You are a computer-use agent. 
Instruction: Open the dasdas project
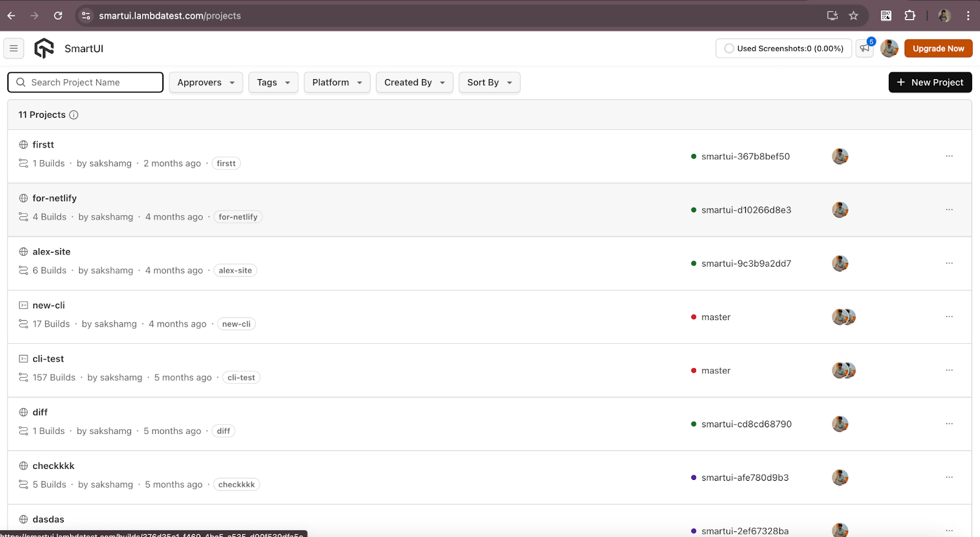pyautogui.click(x=48, y=519)
